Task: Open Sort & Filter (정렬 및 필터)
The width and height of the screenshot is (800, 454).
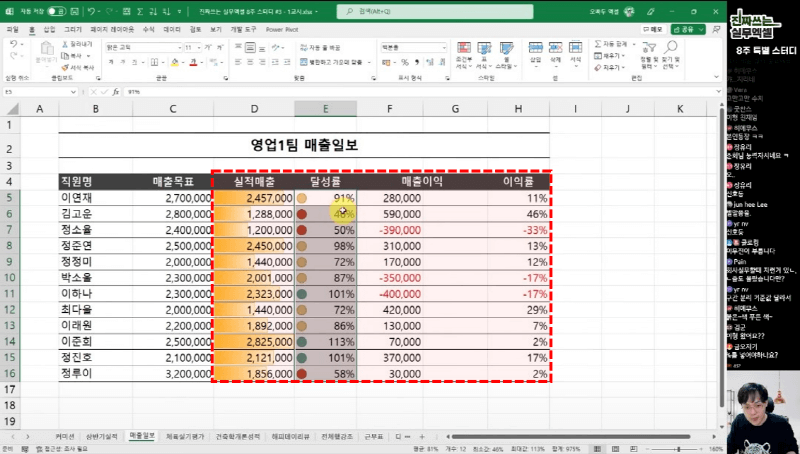Action: [649, 56]
